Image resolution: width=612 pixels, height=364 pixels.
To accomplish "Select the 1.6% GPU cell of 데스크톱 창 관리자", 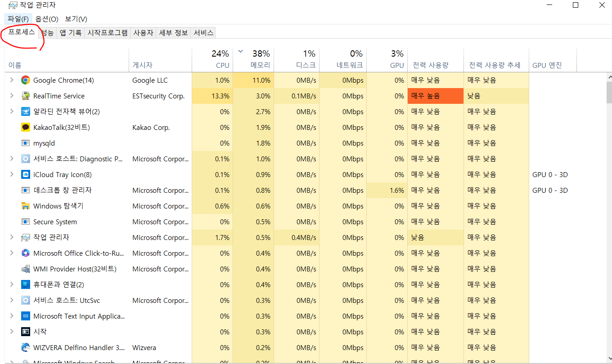I will (387, 191).
